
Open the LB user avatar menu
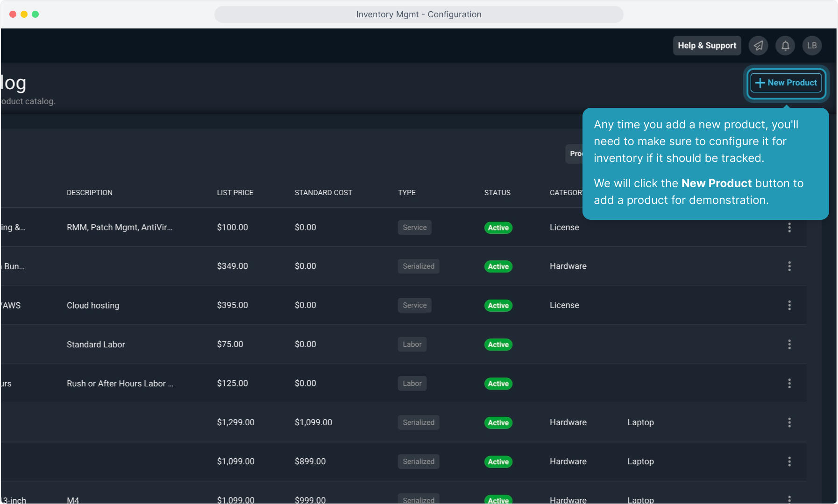pyautogui.click(x=812, y=46)
